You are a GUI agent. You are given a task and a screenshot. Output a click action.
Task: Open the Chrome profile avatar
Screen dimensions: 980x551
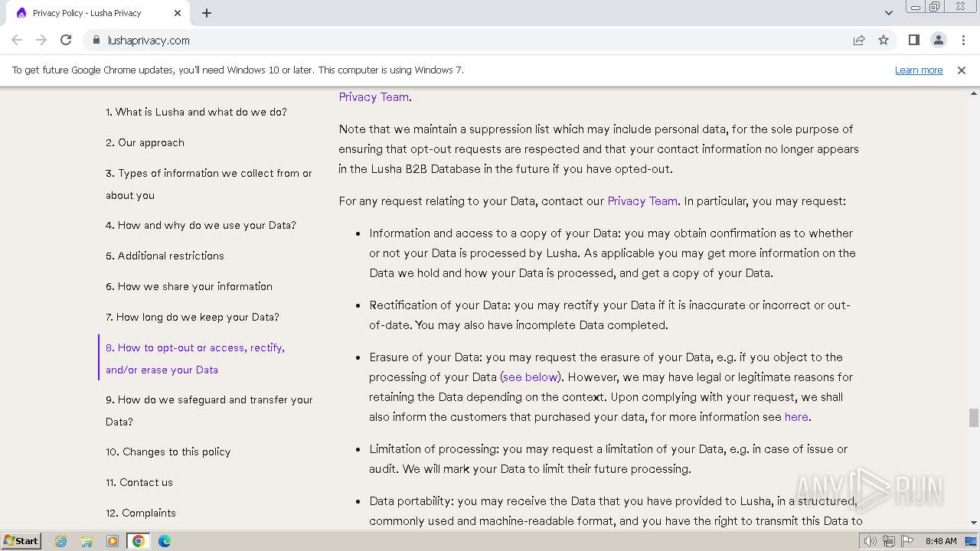pyautogui.click(x=938, y=41)
